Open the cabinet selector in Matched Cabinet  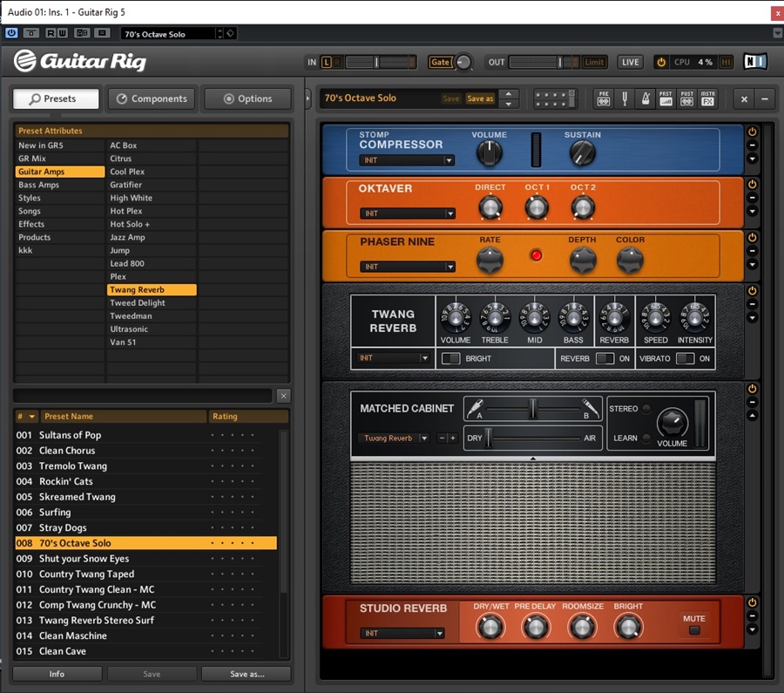pos(393,438)
